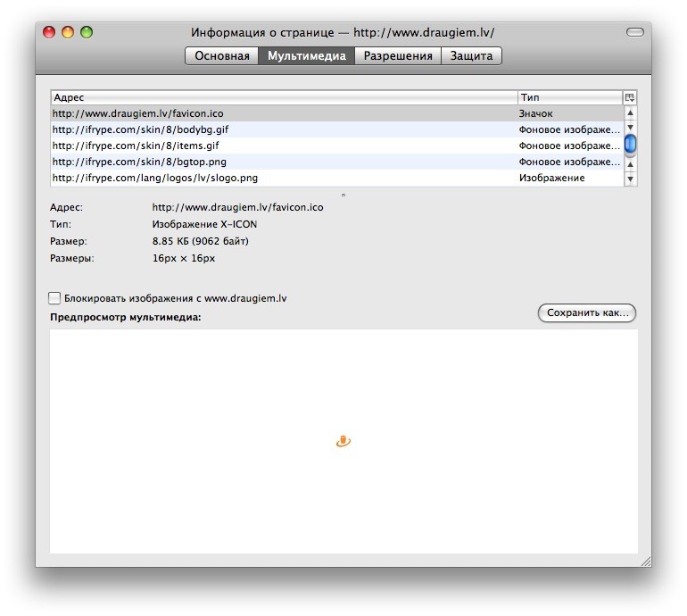Click the Тип: label in details section
Viewport: 687px width, 616px height.
coord(61,224)
